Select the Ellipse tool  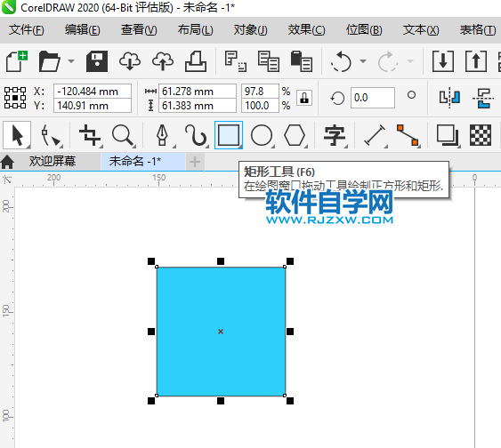click(x=262, y=136)
